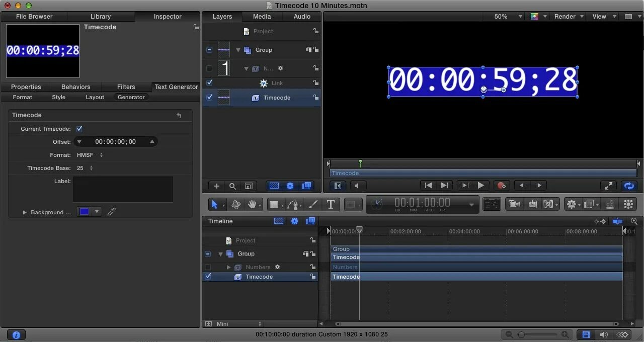The image size is (644, 342).
Task: Search the Layers list
Action: (232, 186)
